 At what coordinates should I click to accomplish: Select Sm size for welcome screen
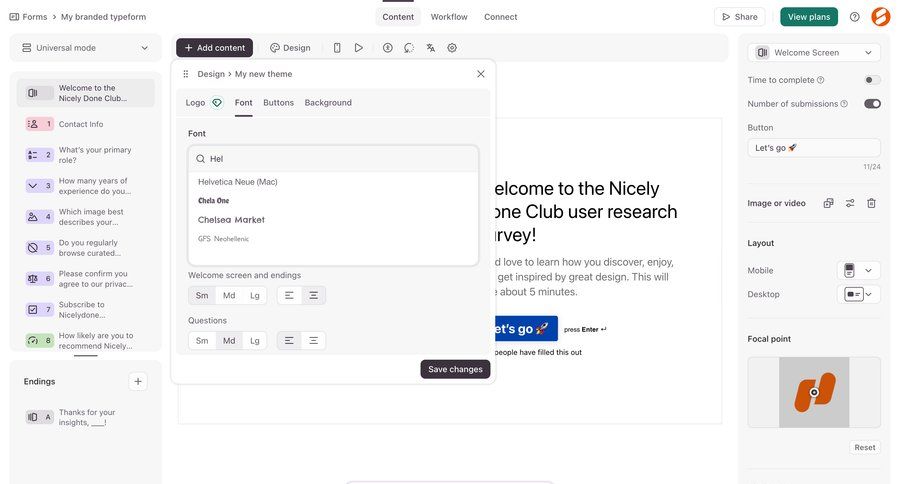tap(202, 296)
